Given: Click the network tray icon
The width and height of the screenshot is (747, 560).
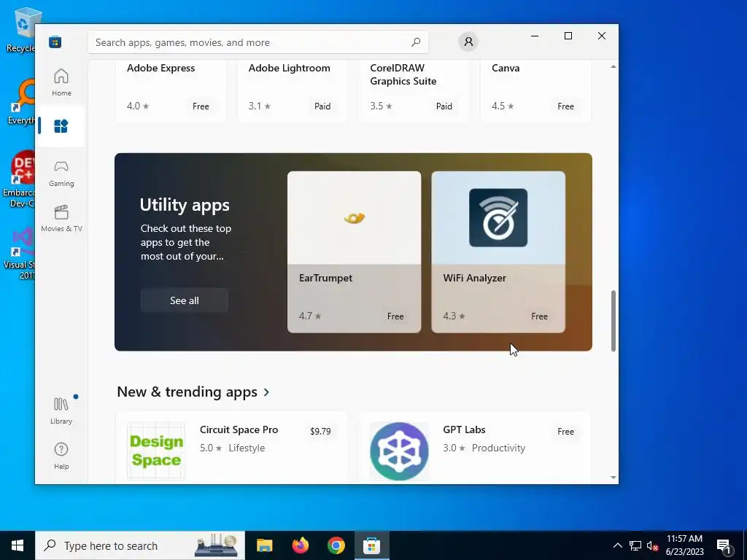Looking at the screenshot, I should (x=635, y=545).
